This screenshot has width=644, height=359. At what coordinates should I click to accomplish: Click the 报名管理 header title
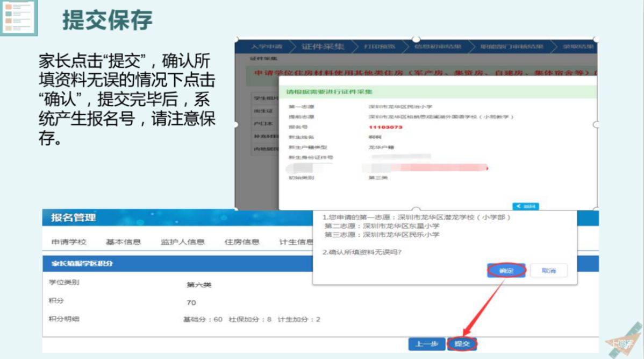click(x=74, y=217)
